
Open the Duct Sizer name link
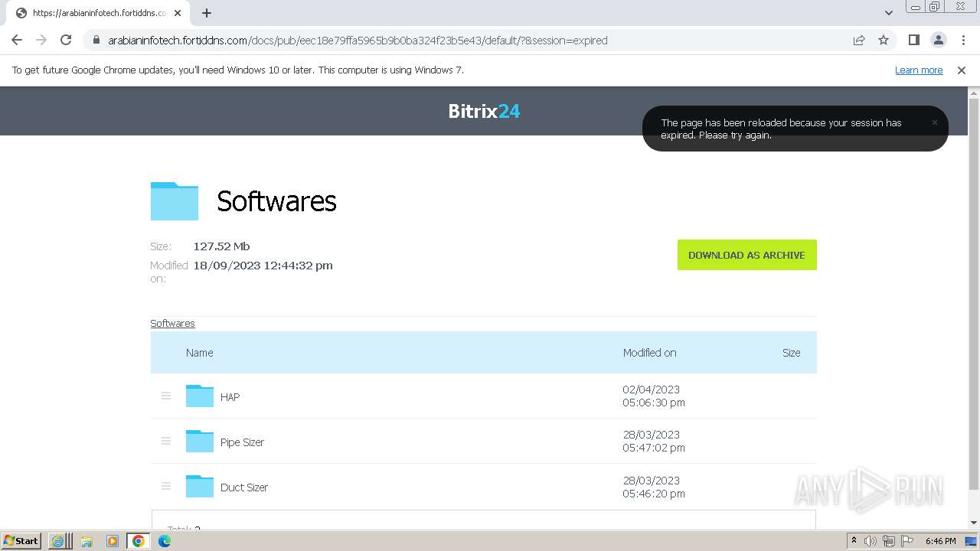pyautogui.click(x=244, y=487)
